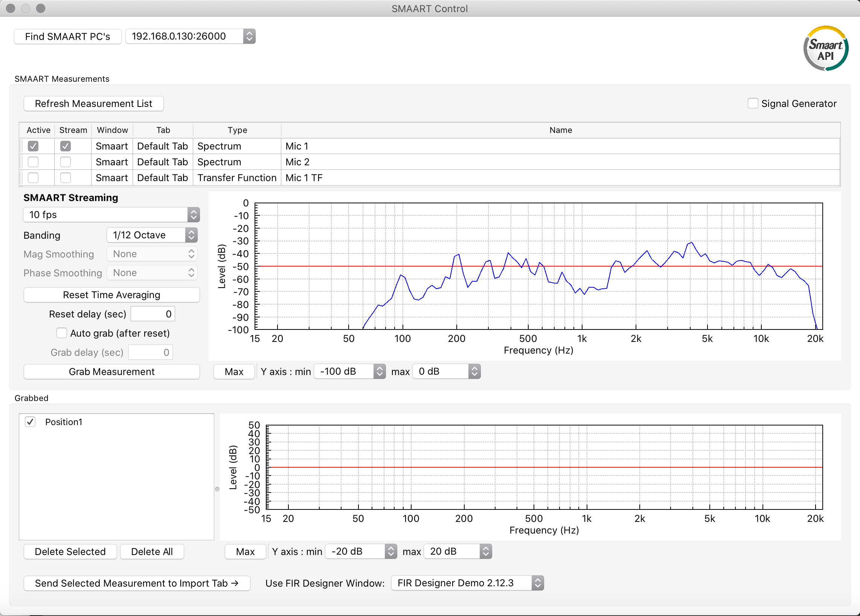Click the Window column header
Screen dimensions: 860x616
112,130
